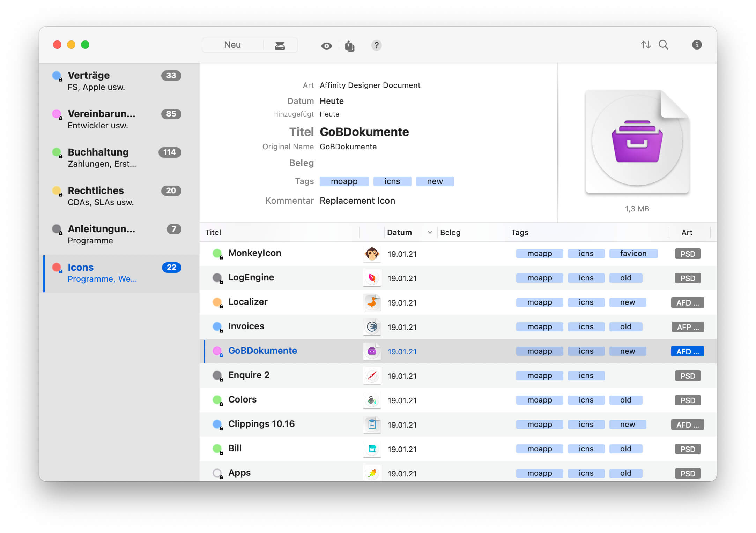This screenshot has width=756, height=533.
Task: Click the large GoBDokumente preview thumbnail
Action: (637, 141)
